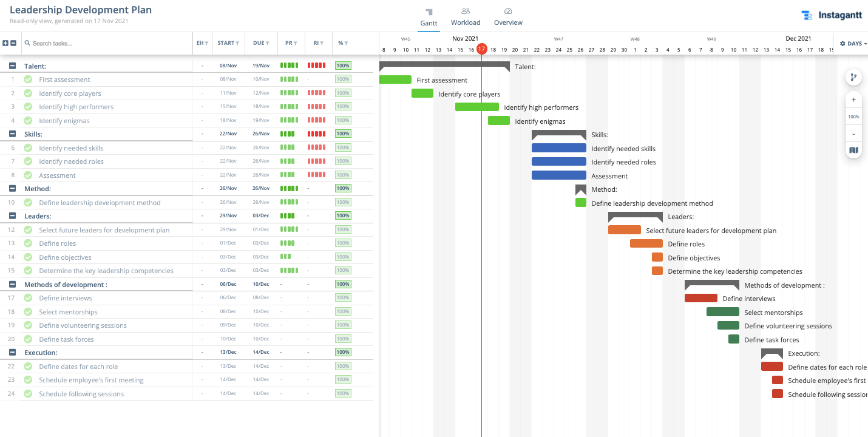This screenshot has height=437, width=868.
Task: Toggle completion check for Define roles
Action: (x=28, y=243)
